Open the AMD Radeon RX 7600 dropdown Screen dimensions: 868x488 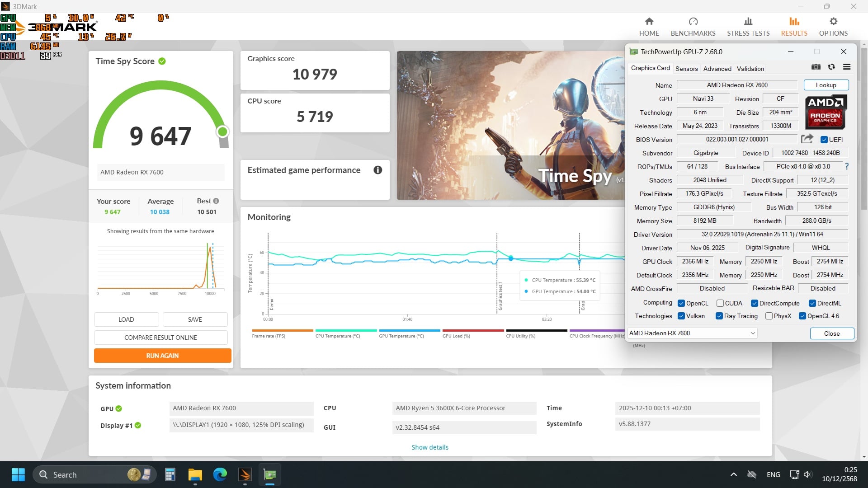(x=692, y=333)
